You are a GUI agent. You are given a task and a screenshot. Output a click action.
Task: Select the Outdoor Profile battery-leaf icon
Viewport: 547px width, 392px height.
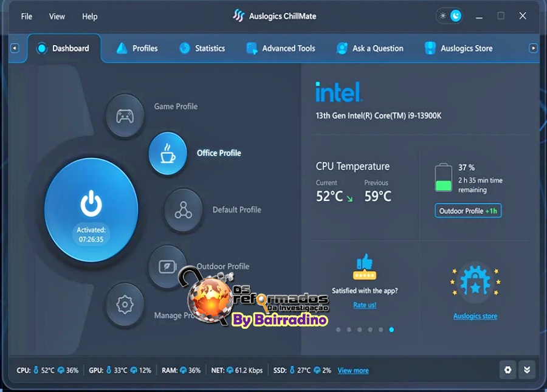168,267
